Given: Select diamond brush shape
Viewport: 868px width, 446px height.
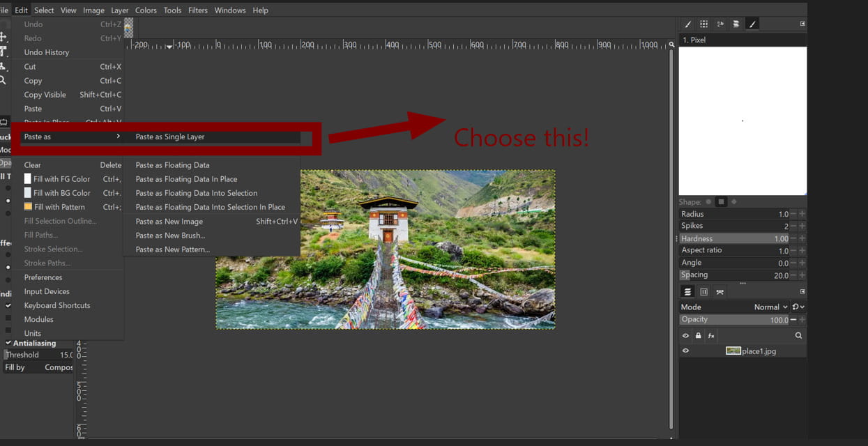Looking at the screenshot, I should pyautogui.click(x=733, y=201).
